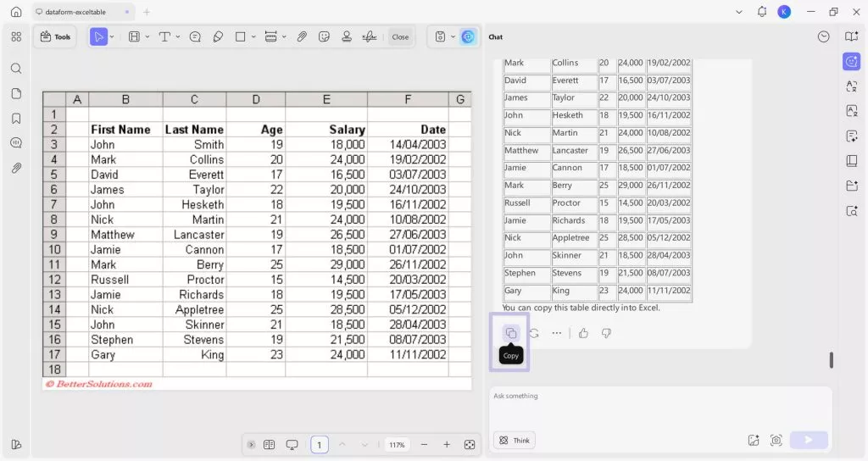Viewport: 868px width, 461px height.
Task: Click the Close toolbar button
Action: [400, 37]
